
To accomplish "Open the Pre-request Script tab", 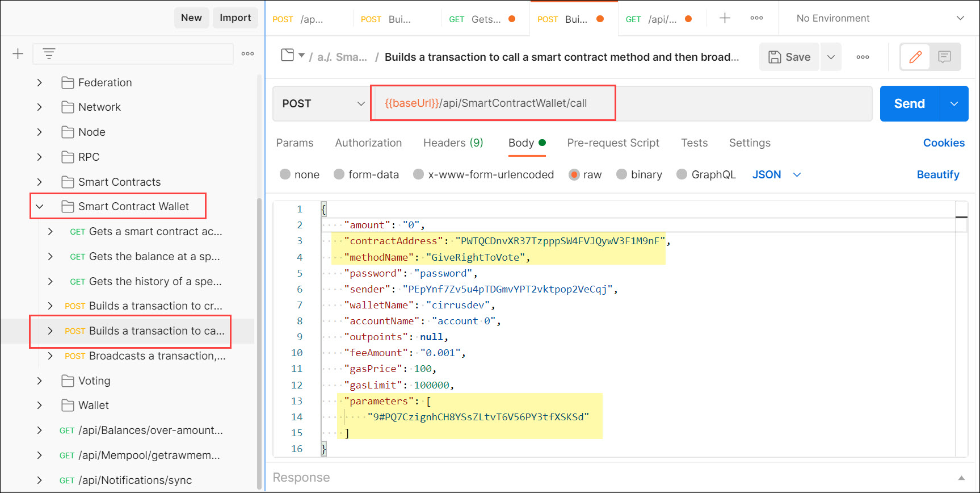I will pyautogui.click(x=613, y=143).
